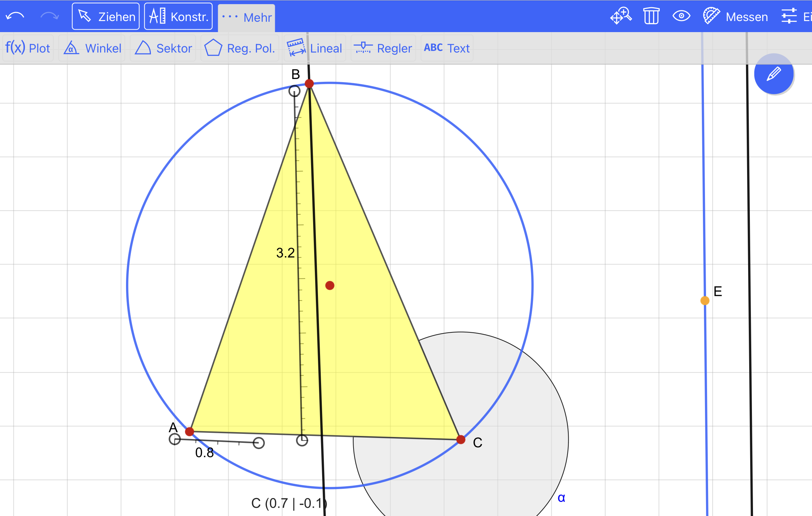The width and height of the screenshot is (812, 516).
Task: Click the redo arrow icon
Action: 49,16
